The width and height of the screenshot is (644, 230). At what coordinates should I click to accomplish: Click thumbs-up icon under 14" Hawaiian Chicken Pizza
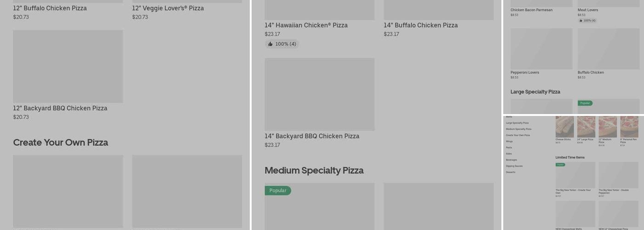(x=270, y=44)
